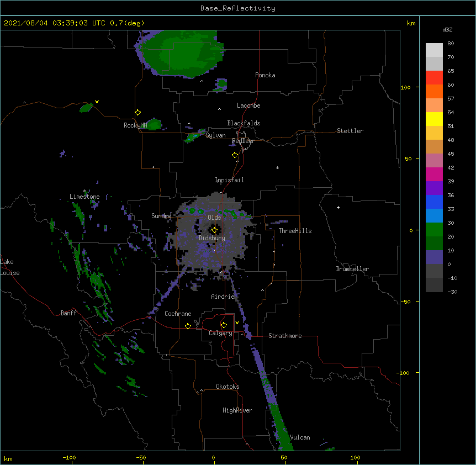
Task: Click the 80 value on the dBZ scale
Action: pyautogui.click(x=451, y=44)
